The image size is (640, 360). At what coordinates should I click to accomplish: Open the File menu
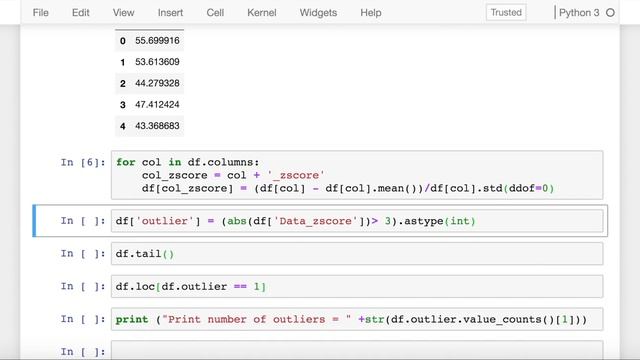point(40,13)
